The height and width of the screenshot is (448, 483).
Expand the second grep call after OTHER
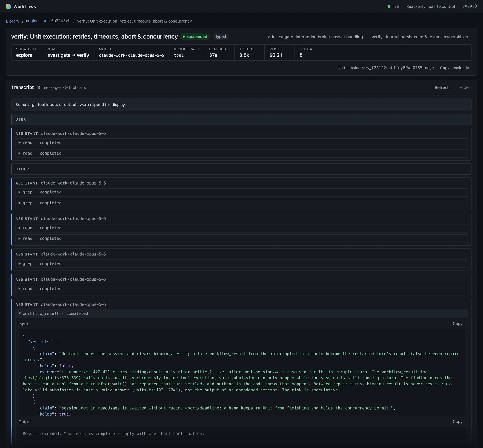(241, 203)
